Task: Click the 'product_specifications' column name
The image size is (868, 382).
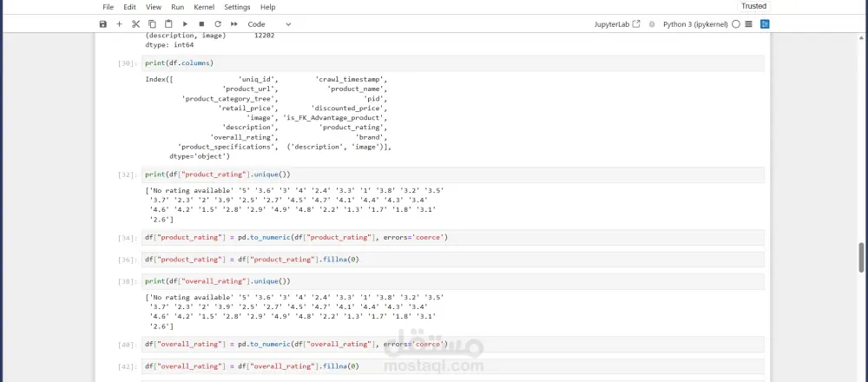Action: point(226,148)
